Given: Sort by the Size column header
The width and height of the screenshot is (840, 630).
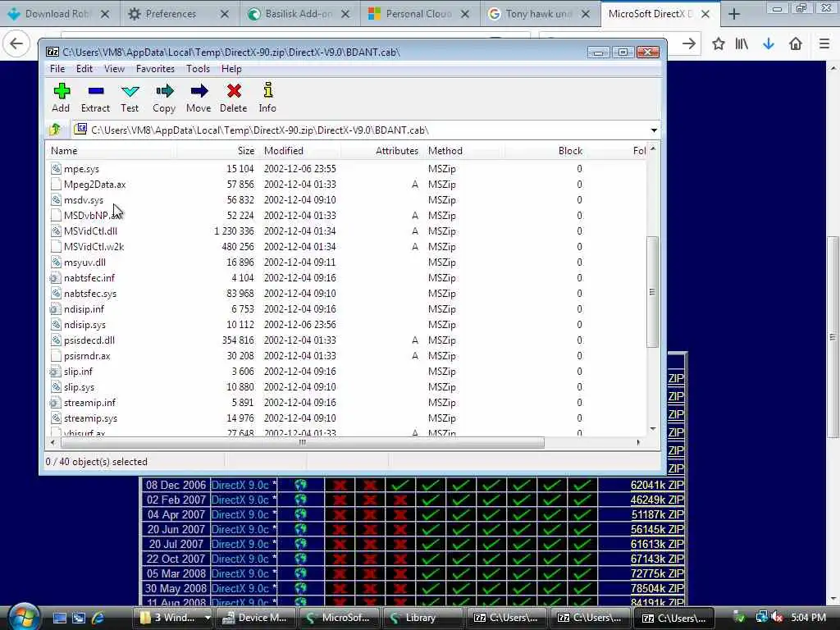Looking at the screenshot, I should (x=217, y=151).
